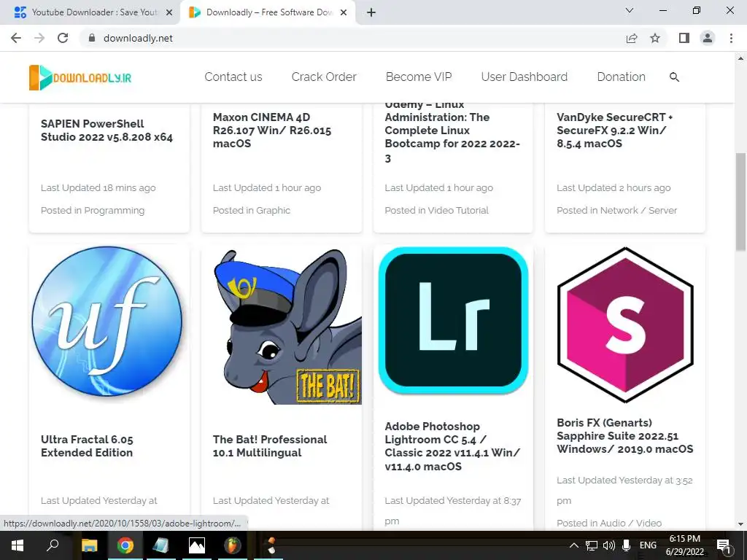Click the browser forward arrow
This screenshot has width=747, height=560.
click(39, 38)
